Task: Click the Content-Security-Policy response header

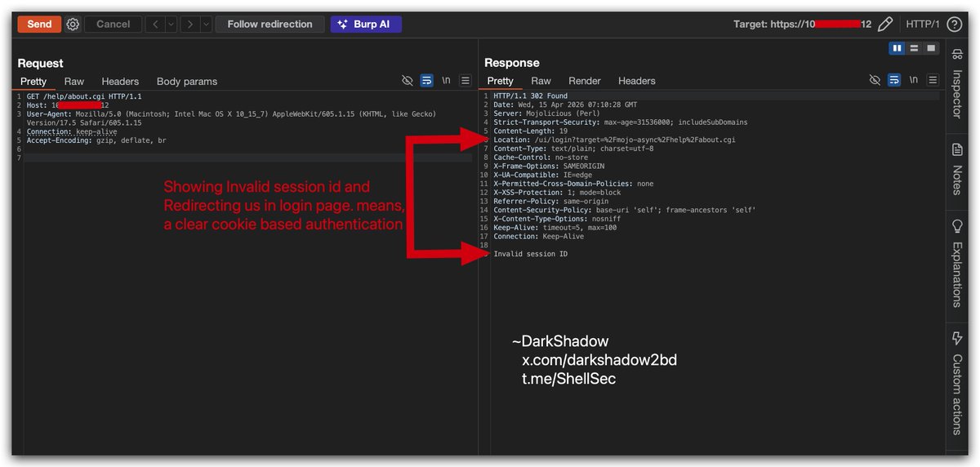Action: tap(625, 210)
